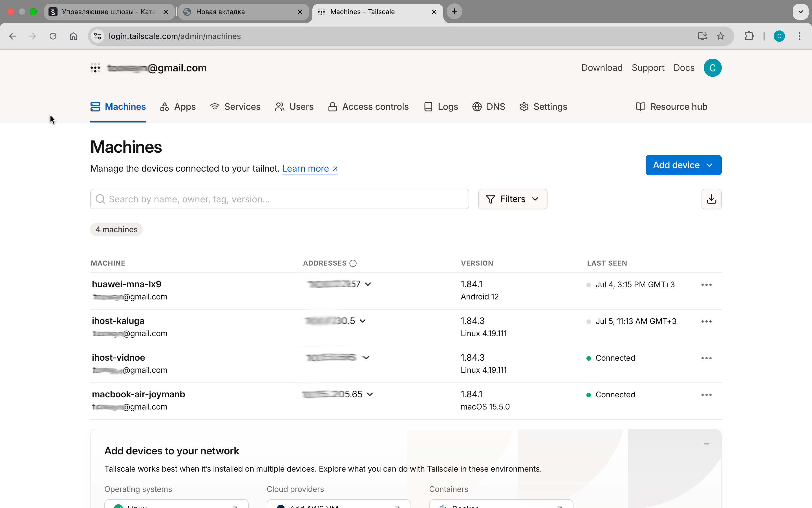Reload the page with the refresh icon
Screen dimensions: 812x508
pos(53,36)
